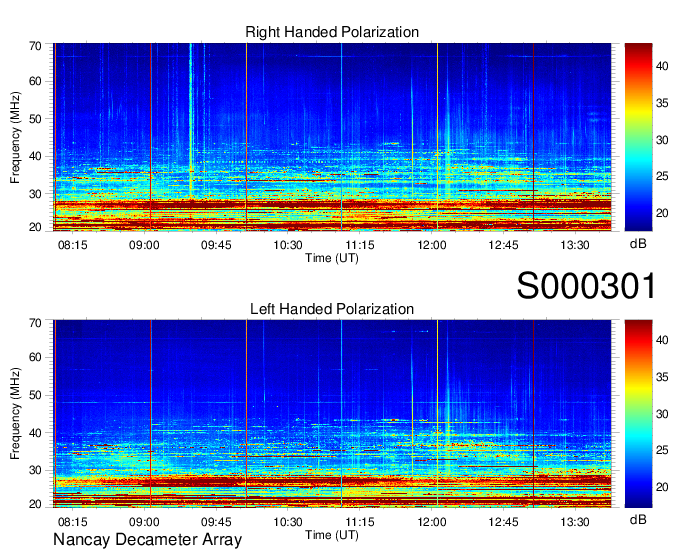Viewport: 680px width, 552px height.
Task: Click the Frequency (MHz) label of bottom plot
Action: pos(15,414)
